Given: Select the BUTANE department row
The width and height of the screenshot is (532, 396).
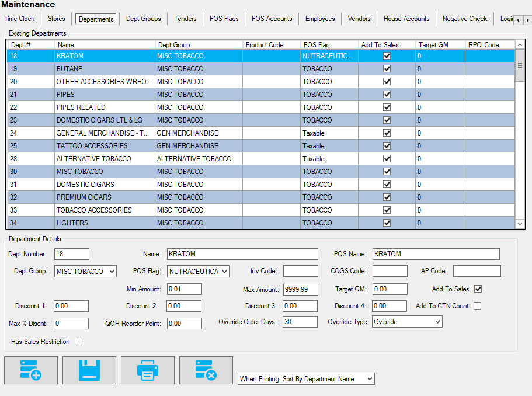Looking at the screenshot, I should point(261,69).
